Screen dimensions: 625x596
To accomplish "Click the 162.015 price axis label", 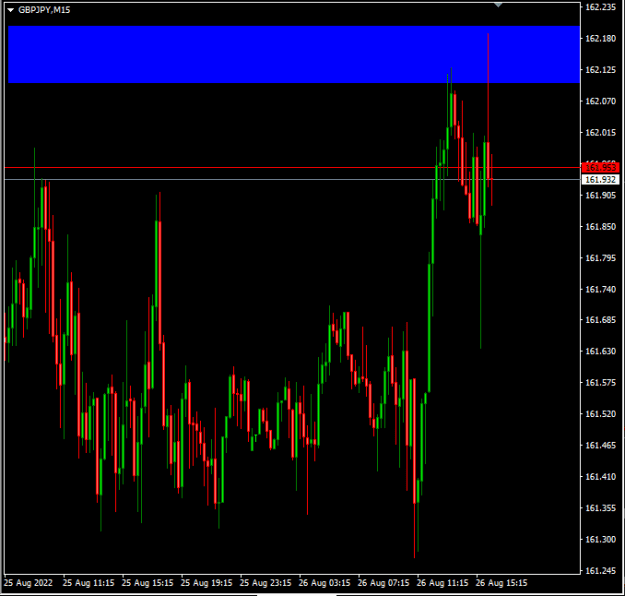I will pos(600,132).
